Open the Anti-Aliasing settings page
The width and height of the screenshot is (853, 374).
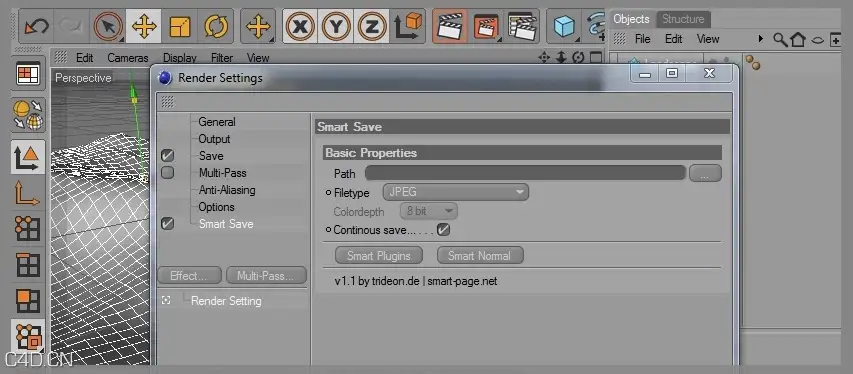(x=227, y=190)
